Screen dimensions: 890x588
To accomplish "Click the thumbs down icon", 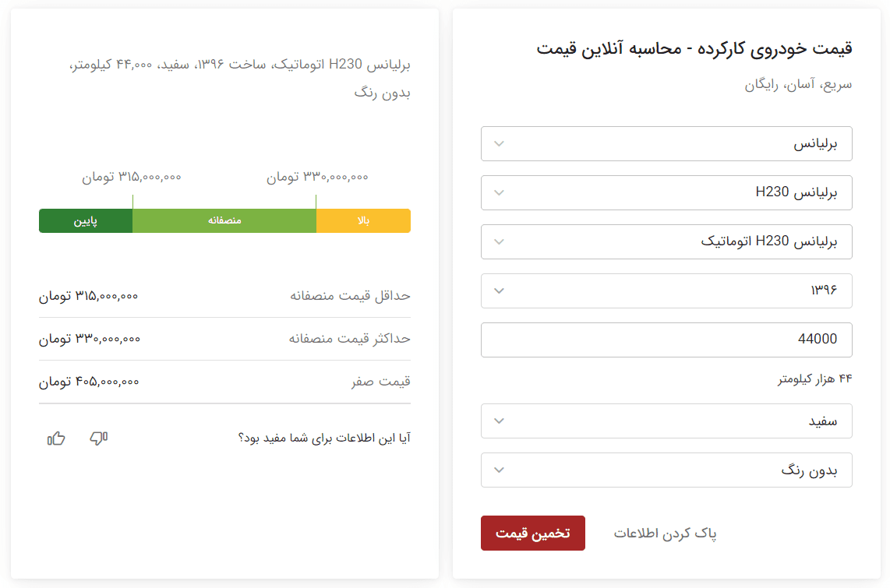I will pyautogui.click(x=98, y=438).
